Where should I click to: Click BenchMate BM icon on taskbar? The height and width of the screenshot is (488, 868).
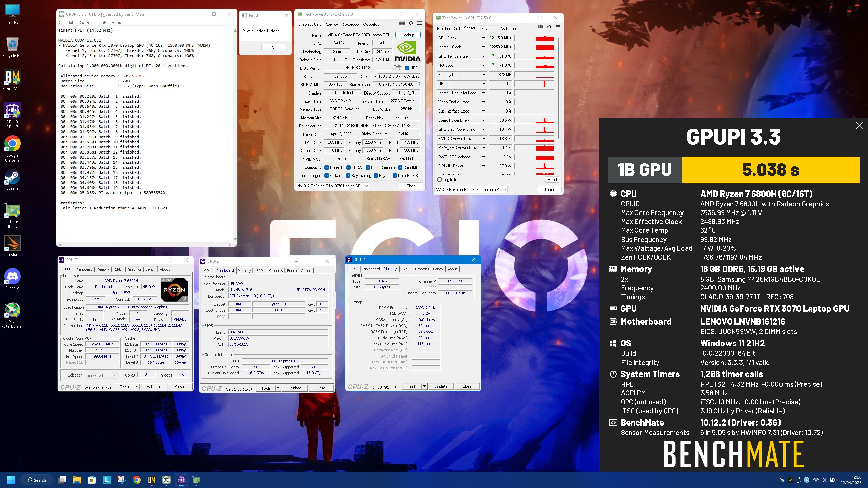(151, 480)
